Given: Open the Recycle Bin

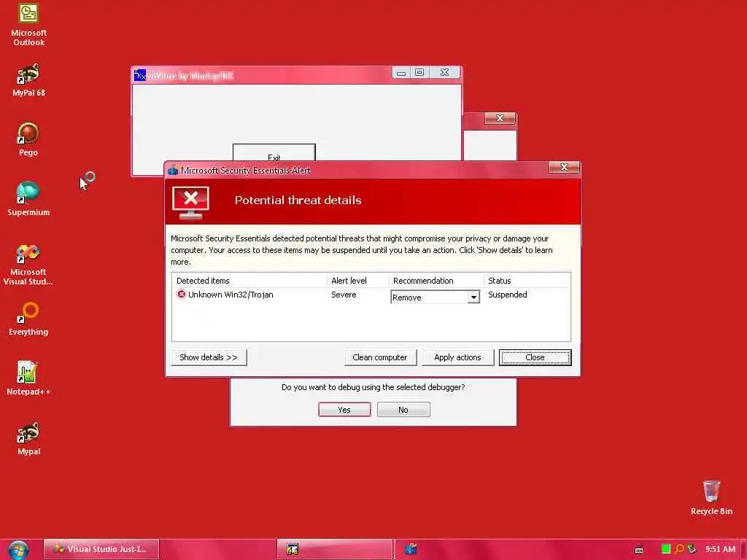Looking at the screenshot, I should (x=711, y=498).
